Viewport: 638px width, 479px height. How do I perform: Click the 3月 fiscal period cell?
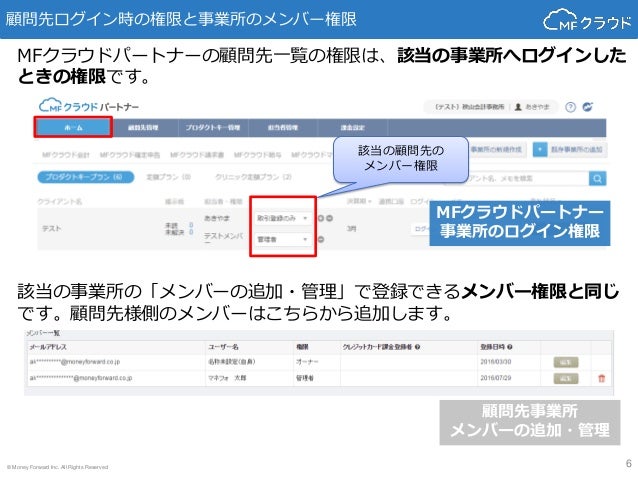352,229
